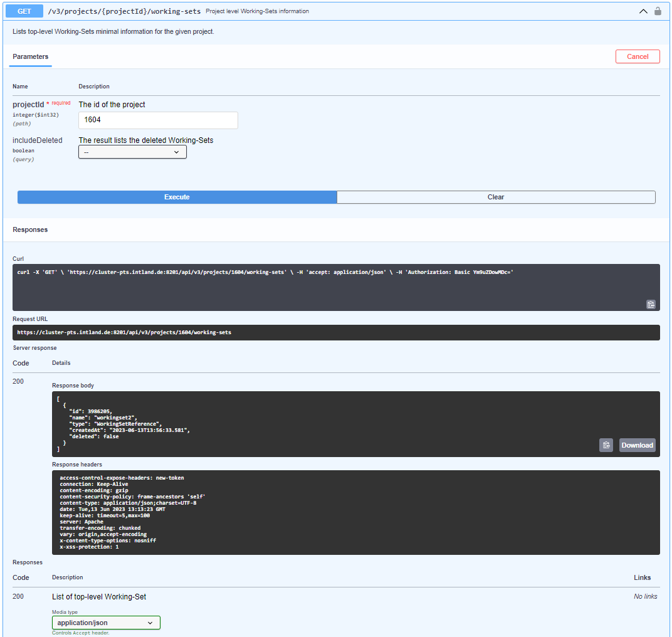Click the server: Apache header line
Image resolution: width=672 pixels, height=637 pixels.
81,522
